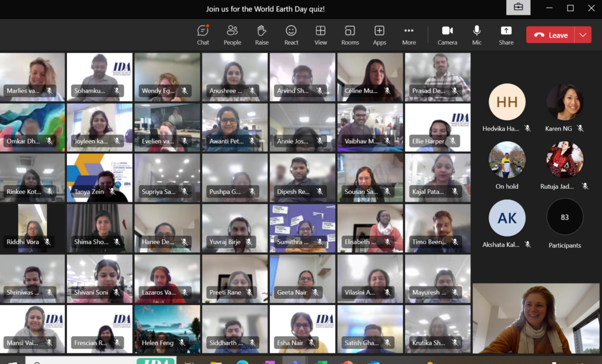Click the self-view video preview

[x=537, y=318]
